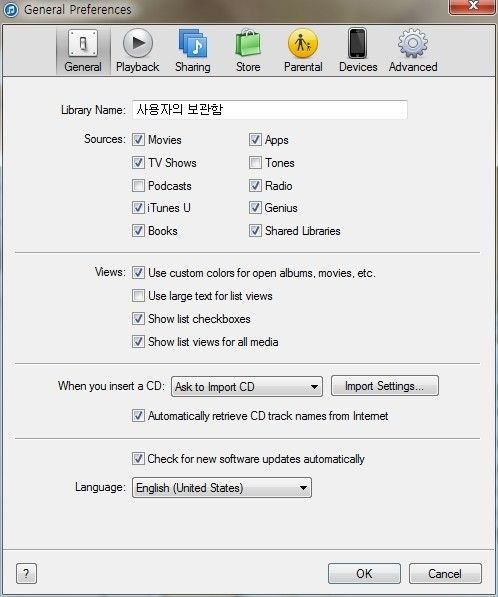Toggle Show list checkboxes option

pyautogui.click(x=138, y=319)
